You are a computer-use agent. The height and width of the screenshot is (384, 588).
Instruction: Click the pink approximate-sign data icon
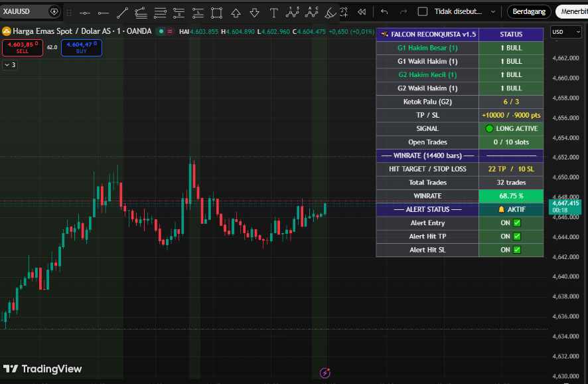tap(170, 31)
